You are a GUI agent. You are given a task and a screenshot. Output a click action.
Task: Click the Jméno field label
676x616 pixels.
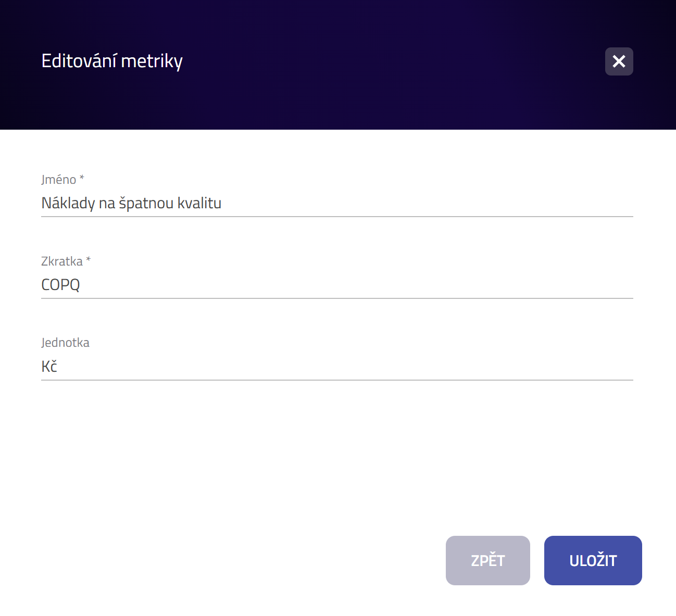pyautogui.click(x=59, y=180)
